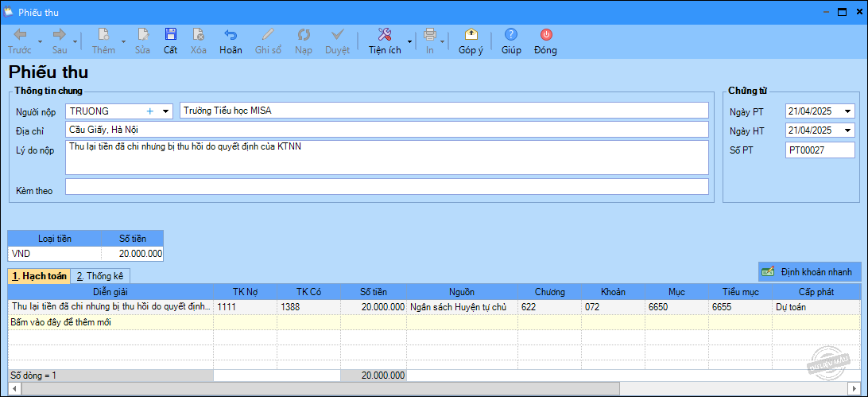This screenshot has width=868, height=397.
Task: Click the Tiểu mục column header
Action: 740,292
